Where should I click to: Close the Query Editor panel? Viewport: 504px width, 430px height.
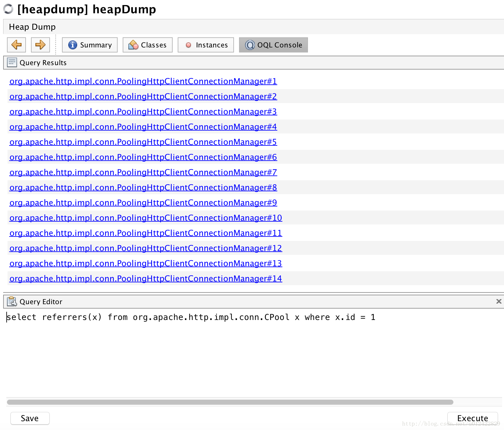click(499, 301)
